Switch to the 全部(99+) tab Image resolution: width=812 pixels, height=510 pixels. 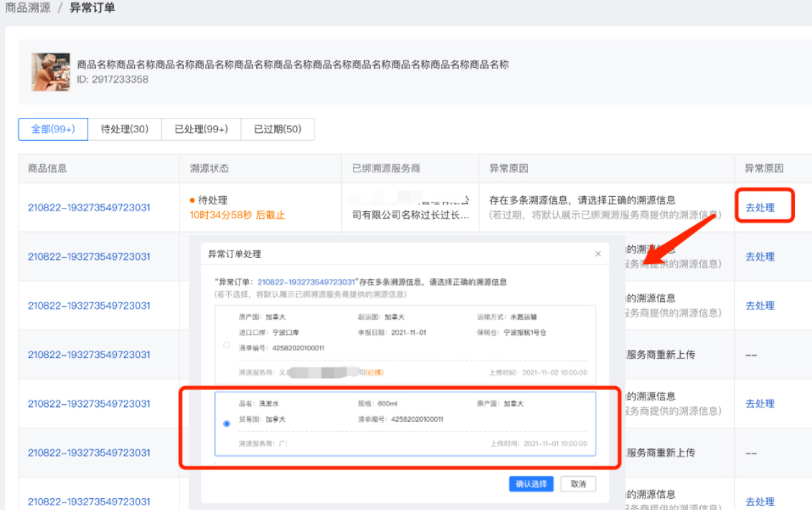point(53,129)
